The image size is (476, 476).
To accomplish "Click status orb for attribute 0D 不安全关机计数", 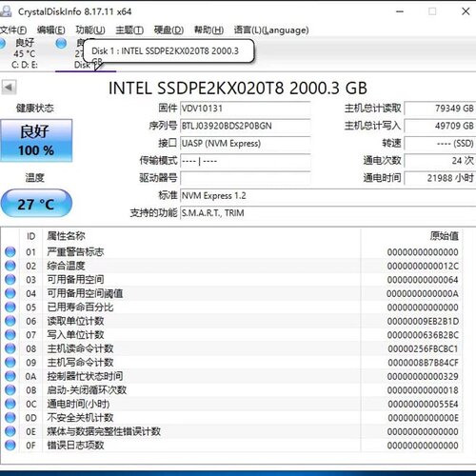I will click(x=10, y=418).
